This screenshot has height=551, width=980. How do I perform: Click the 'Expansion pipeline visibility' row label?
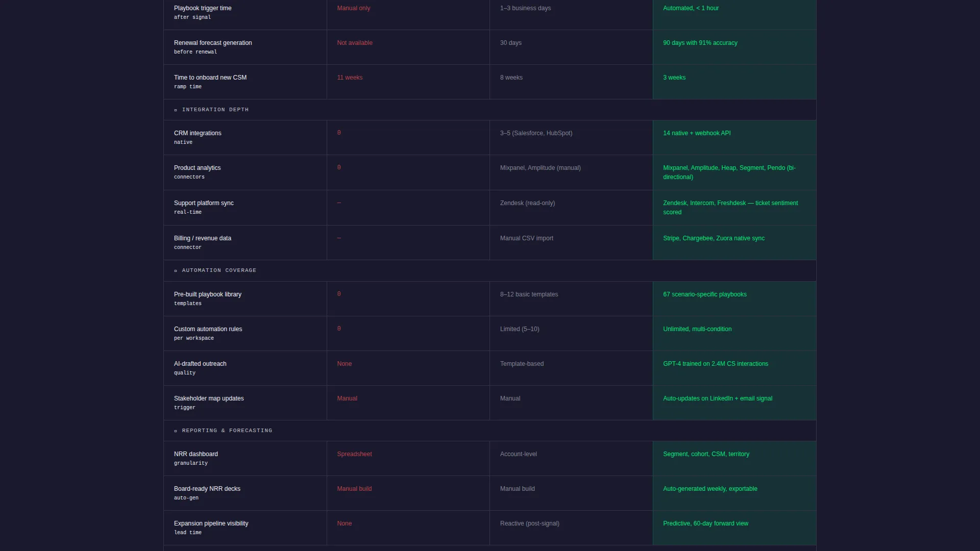click(211, 523)
